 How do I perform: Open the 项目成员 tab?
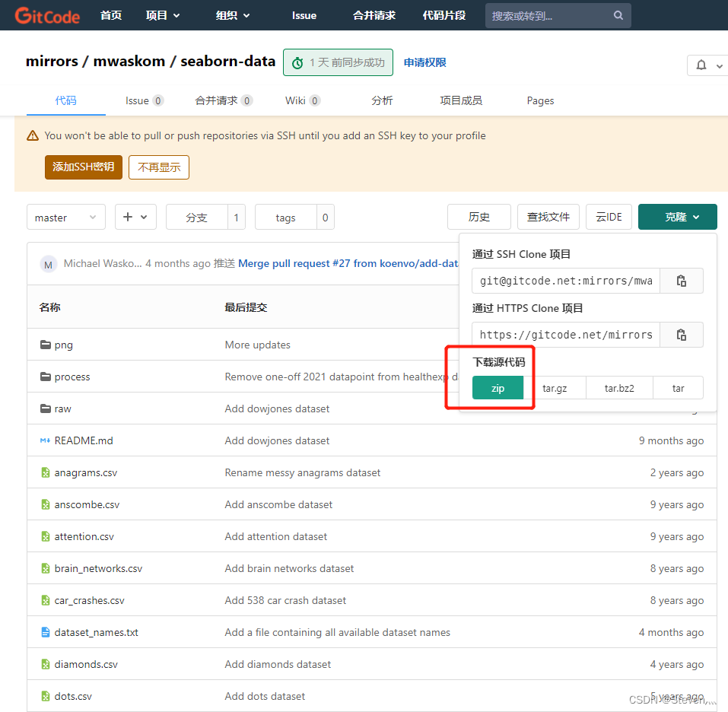point(461,100)
